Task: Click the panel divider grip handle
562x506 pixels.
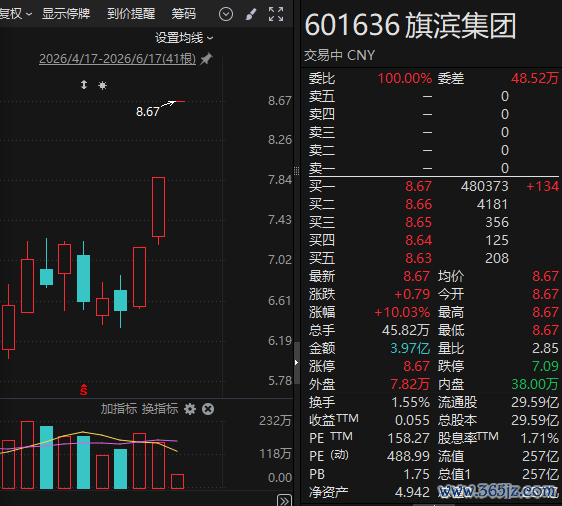Action: pyautogui.click(x=296, y=171)
